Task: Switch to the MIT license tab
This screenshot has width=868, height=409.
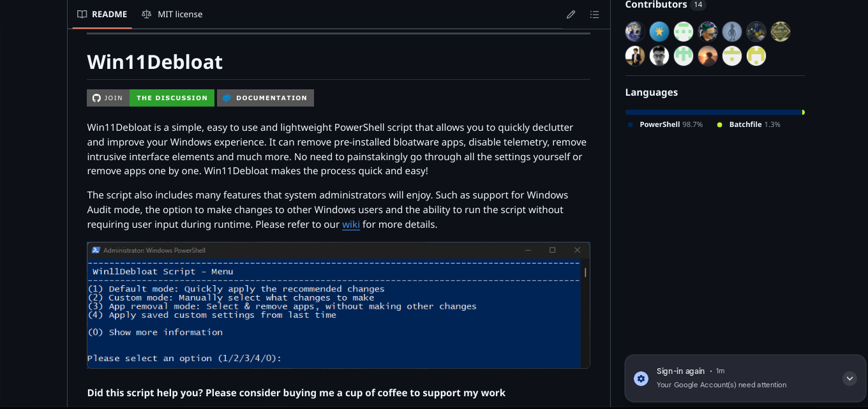Action: 172,14
